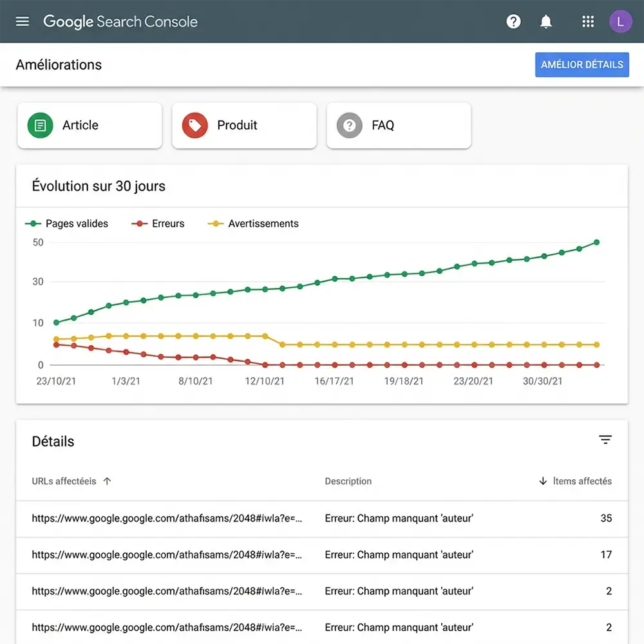The image size is (644, 644).
Task: Expand the navigation sidebar with the hamburger icon
Action: (22, 21)
